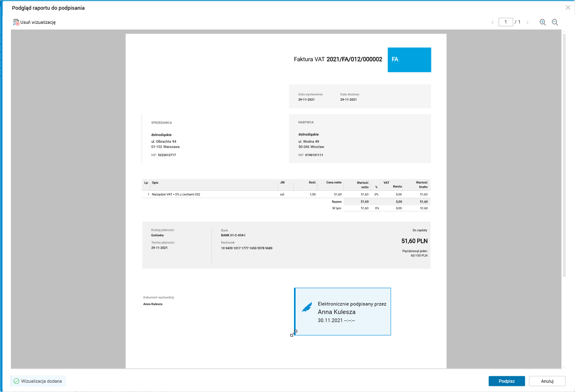This screenshot has width=575, height=392.
Task: Click the Anuluj button
Action: tap(547, 381)
